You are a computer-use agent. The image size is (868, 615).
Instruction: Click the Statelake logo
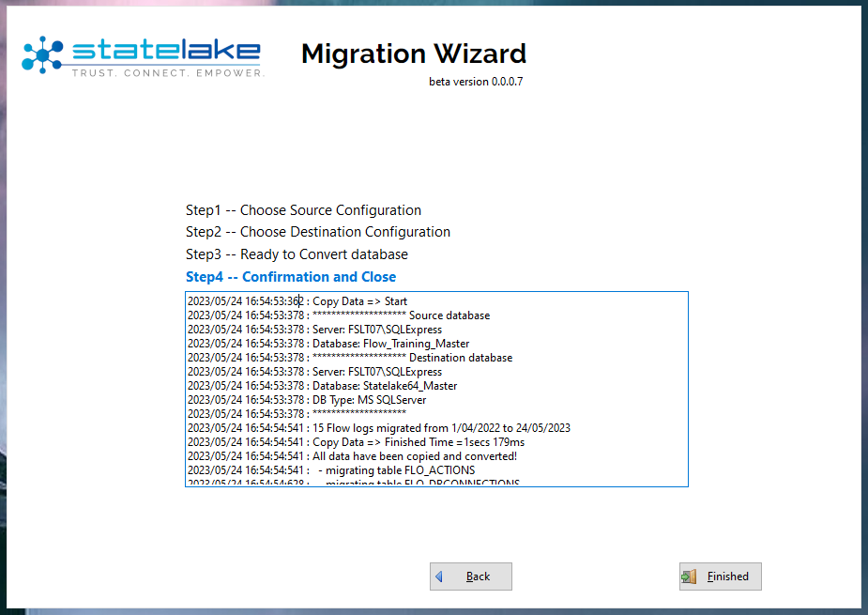click(x=143, y=56)
